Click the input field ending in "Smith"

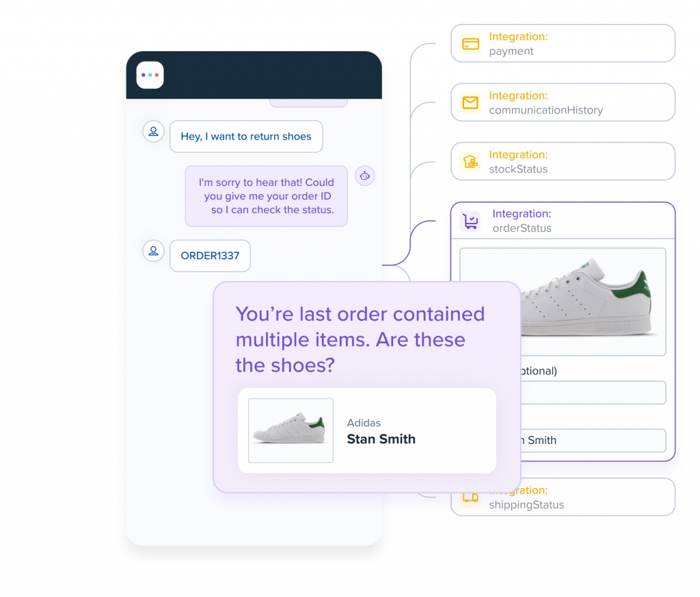coord(593,440)
